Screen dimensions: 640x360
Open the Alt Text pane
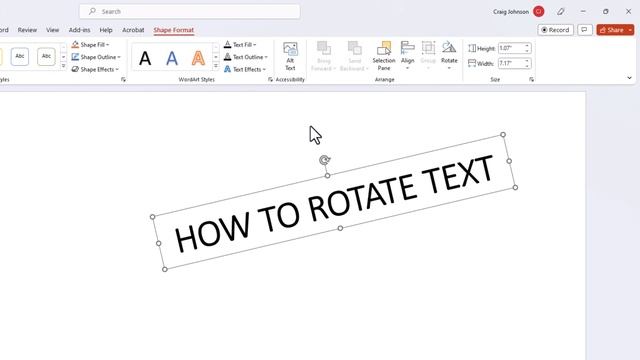[x=290, y=56]
